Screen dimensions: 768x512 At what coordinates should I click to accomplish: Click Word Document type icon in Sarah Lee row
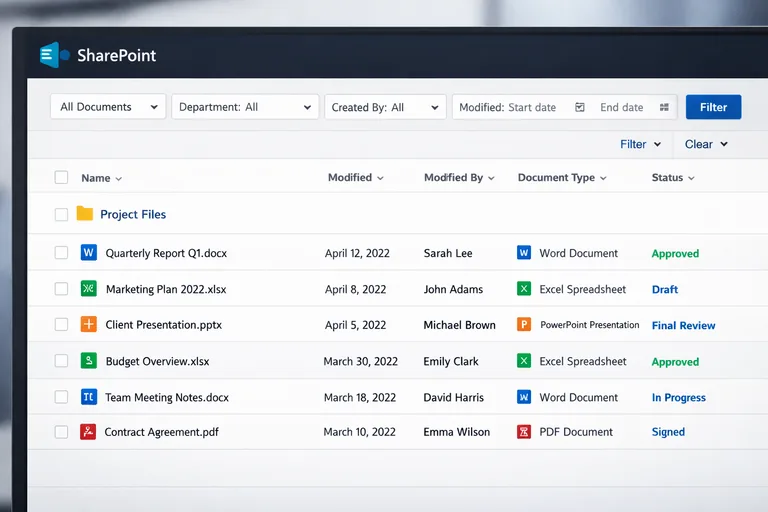[524, 253]
